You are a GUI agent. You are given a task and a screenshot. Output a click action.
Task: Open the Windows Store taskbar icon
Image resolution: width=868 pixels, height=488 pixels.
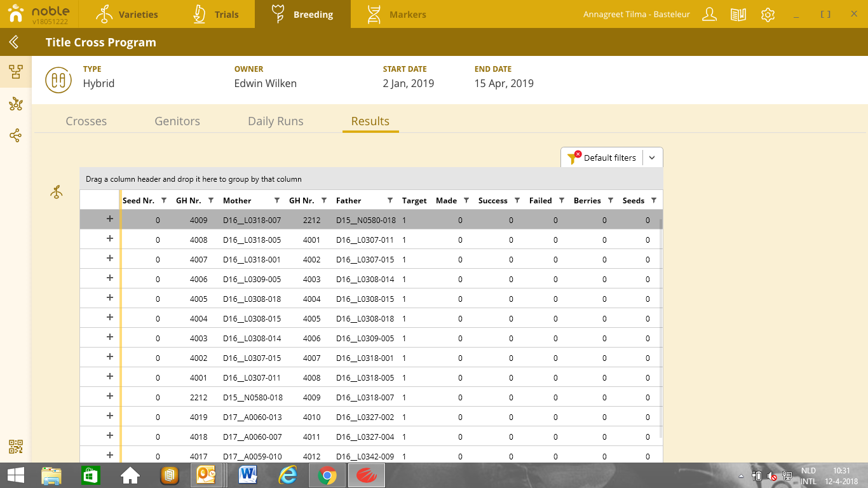pyautogui.click(x=91, y=475)
